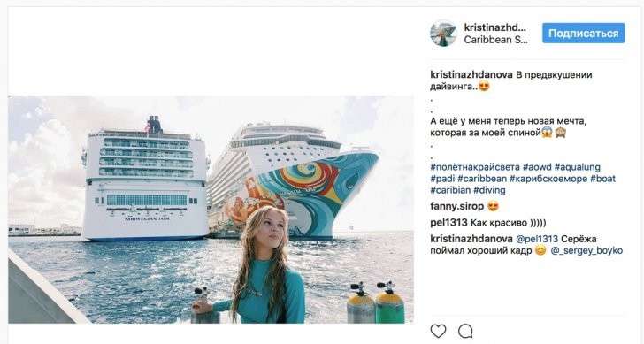
Task: Open the kristinazhdanova caption username
Action: click(471, 74)
